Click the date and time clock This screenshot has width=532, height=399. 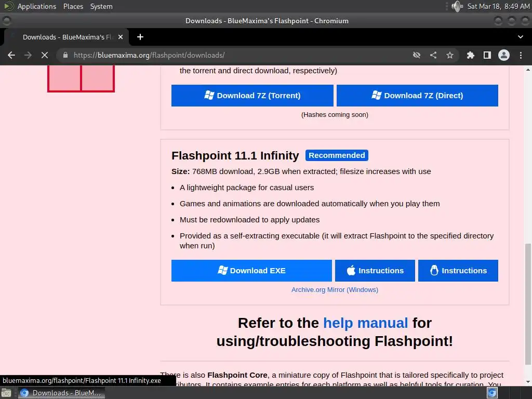(498, 6)
